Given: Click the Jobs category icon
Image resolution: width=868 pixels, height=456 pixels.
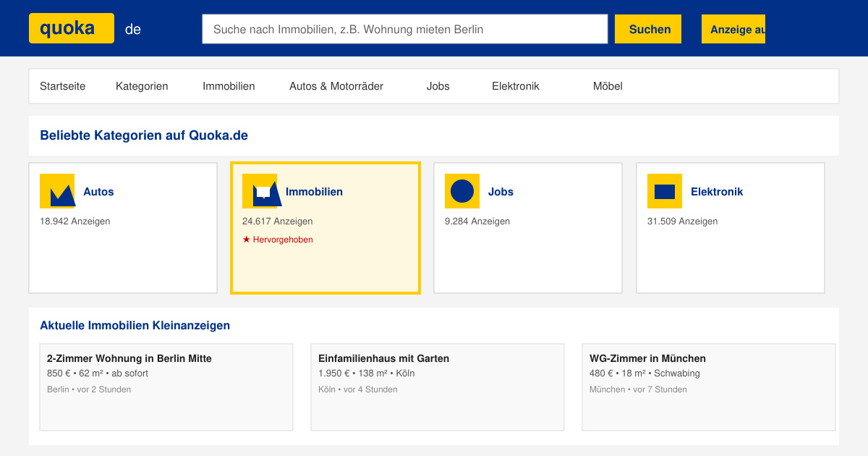Looking at the screenshot, I should pyautogui.click(x=462, y=191).
